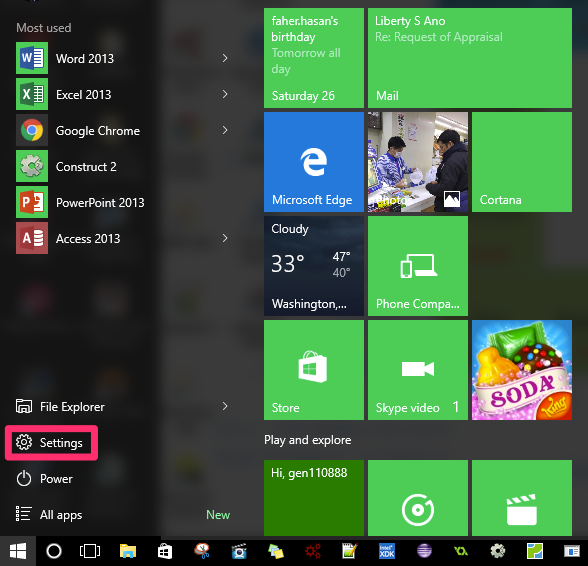Open the Mail live tile
Viewport: 588px width, 566px height.
pyautogui.click(x=470, y=58)
